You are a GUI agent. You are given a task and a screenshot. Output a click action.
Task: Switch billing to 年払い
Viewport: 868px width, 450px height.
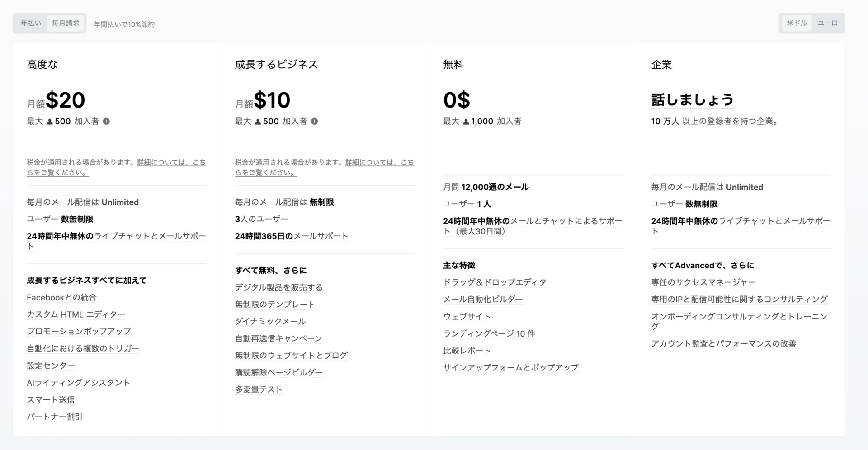click(x=30, y=23)
